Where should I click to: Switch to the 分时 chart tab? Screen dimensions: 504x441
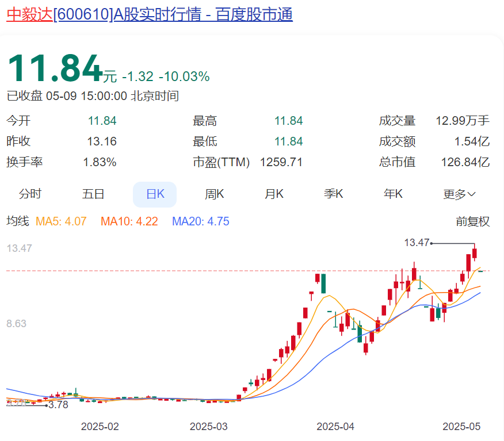click(x=30, y=194)
